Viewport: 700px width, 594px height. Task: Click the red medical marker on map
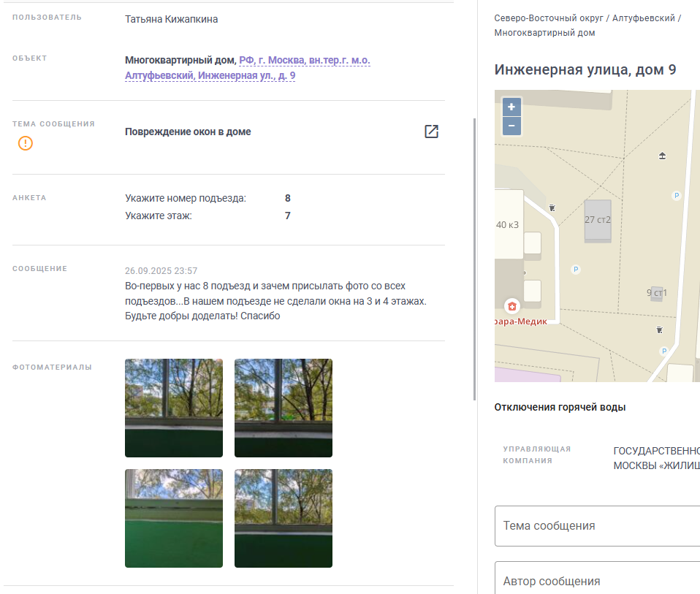[512, 306]
